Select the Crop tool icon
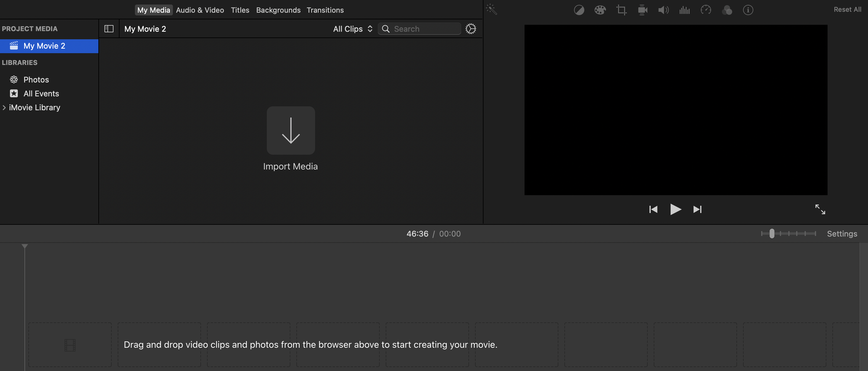This screenshot has height=371, width=868. [x=621, y=10]
